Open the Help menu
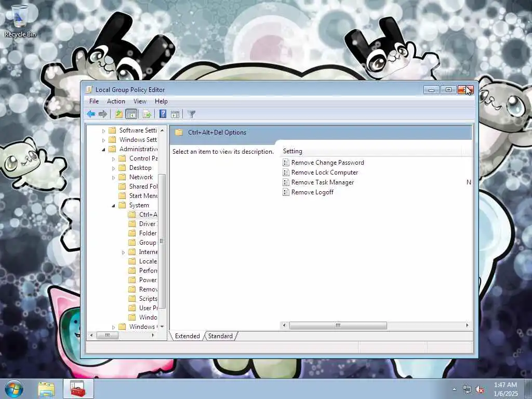 tap(161, 101)
